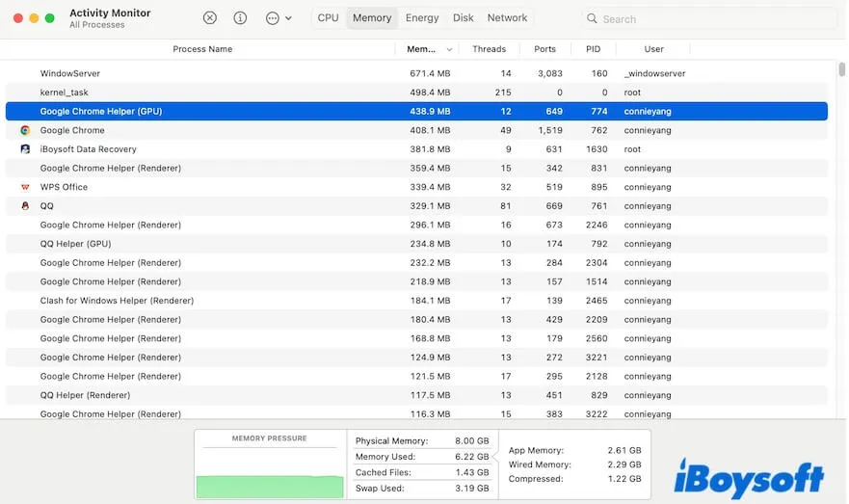
Task: Sort by Process Name column header
Action: [x=202, y=49]
